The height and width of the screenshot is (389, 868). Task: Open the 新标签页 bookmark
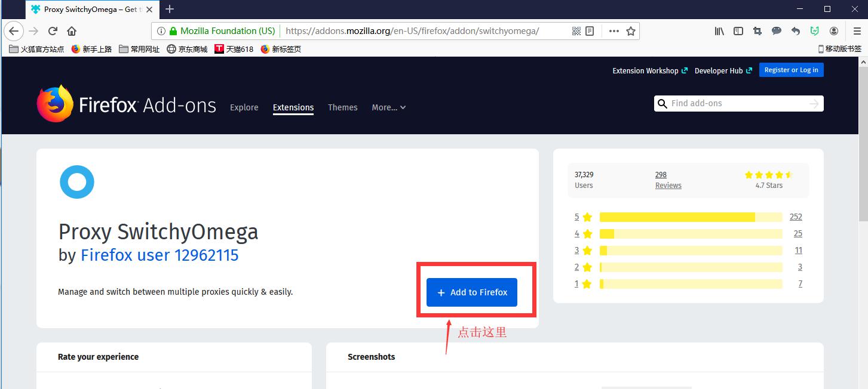point(281,49)
